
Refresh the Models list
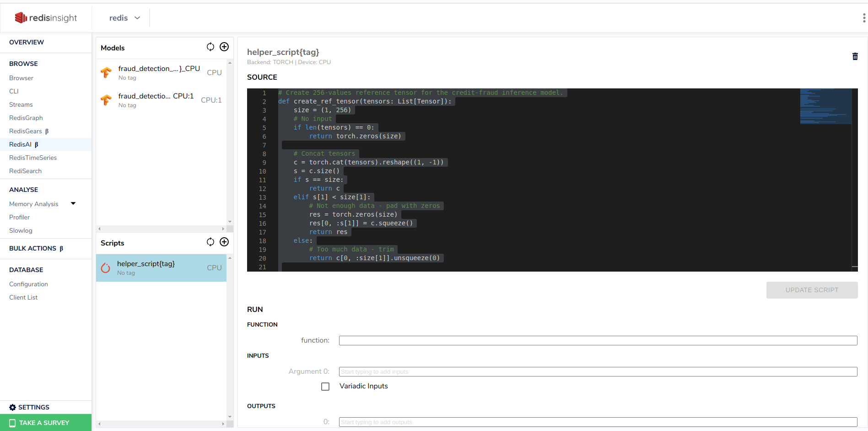point(210,47)
